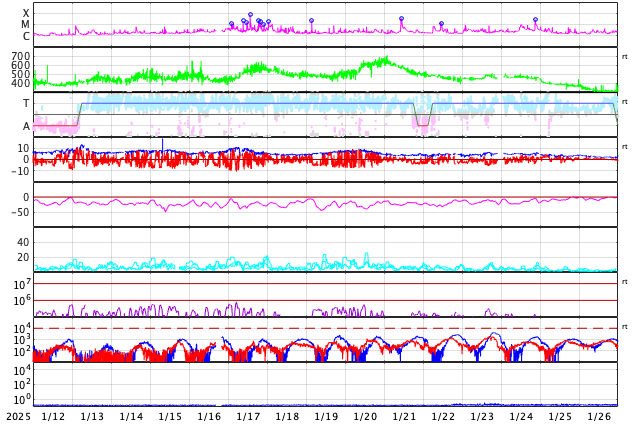Screen dimensions: 634x424
Task: Select the '1/16' date label
Action: (x=209, y=417)
